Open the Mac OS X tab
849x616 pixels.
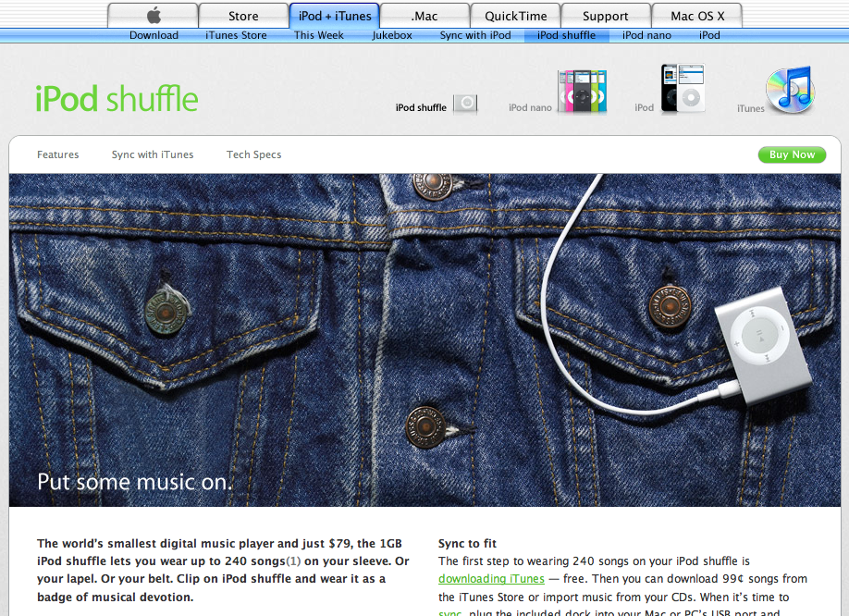[697, 16]
